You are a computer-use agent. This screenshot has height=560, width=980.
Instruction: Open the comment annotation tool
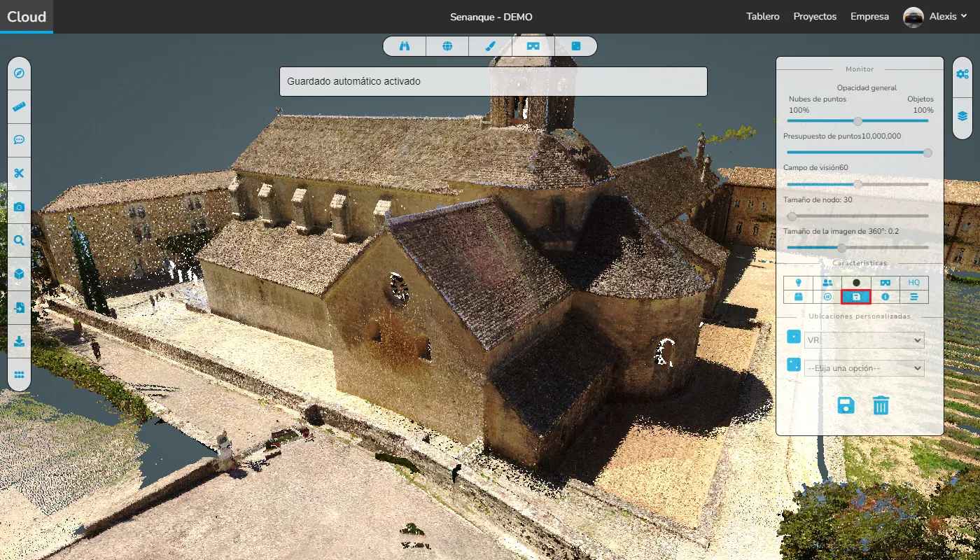click(19, 140)
